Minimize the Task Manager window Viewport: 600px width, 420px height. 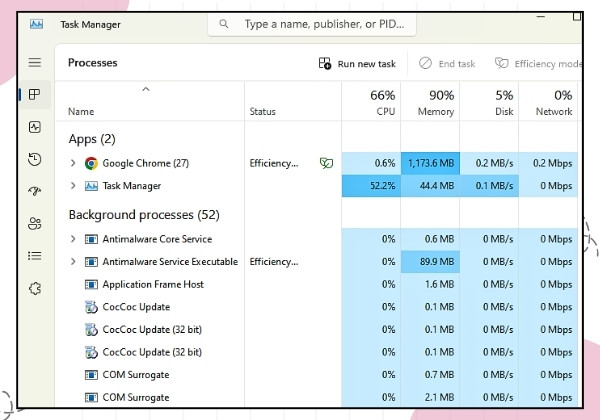pyautogui.click(x=541, y=17)
